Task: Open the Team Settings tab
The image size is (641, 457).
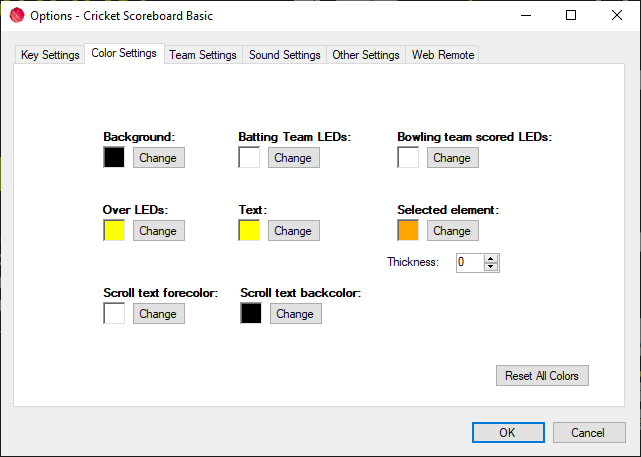Action: tap(203, 55)
